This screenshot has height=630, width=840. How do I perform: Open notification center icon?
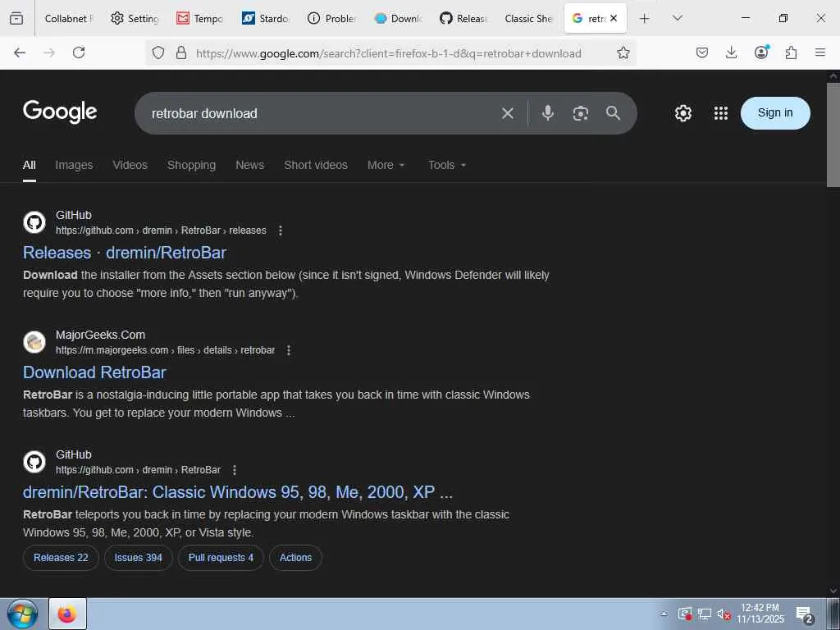click(x=805, y=614)
